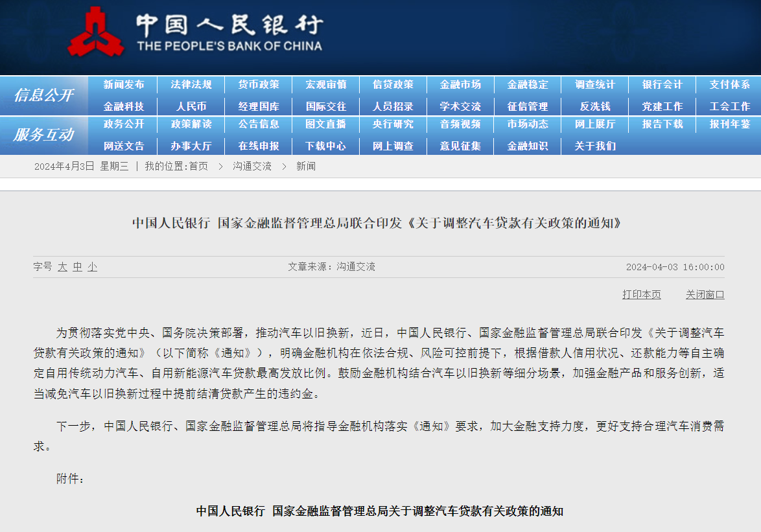
Task: Open 央行研究 menu item
Action: 393,124
